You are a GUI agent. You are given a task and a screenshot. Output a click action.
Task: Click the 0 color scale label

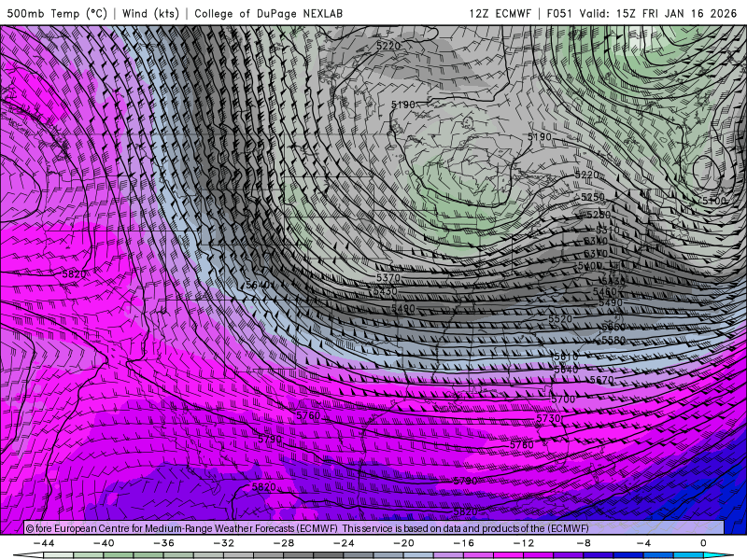[x=703, y=543]
